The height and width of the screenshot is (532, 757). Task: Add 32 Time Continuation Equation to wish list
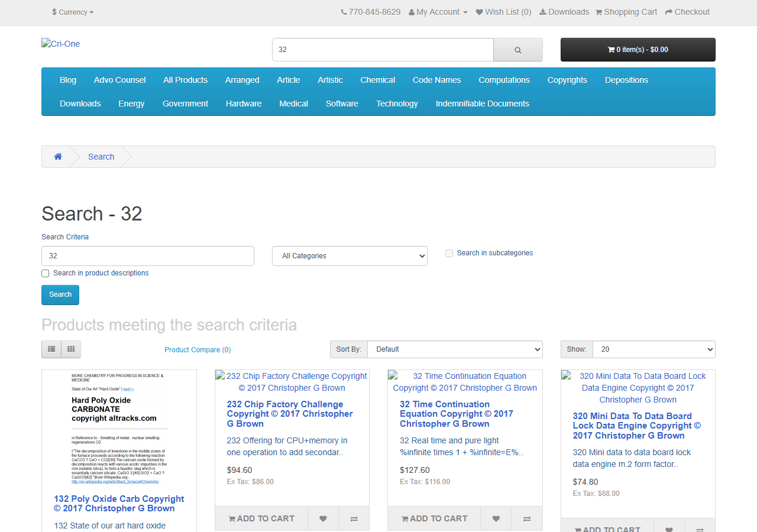[496, 518]
